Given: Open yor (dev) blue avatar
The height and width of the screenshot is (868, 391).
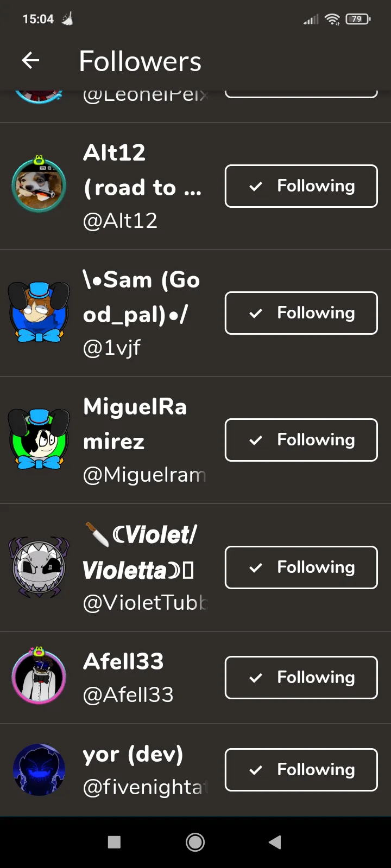Looking at the screenshot, I should 39,769.
